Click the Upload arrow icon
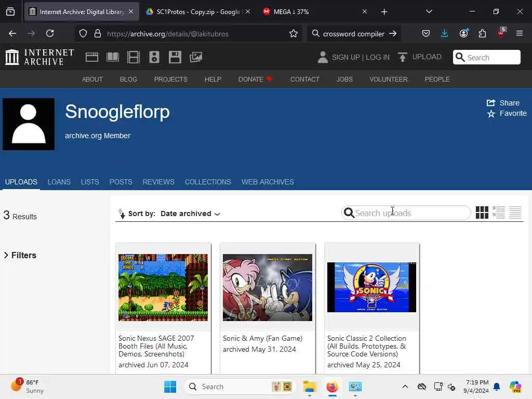The height and width of the screenshot is (399, 532). click(x=403, y=57)
